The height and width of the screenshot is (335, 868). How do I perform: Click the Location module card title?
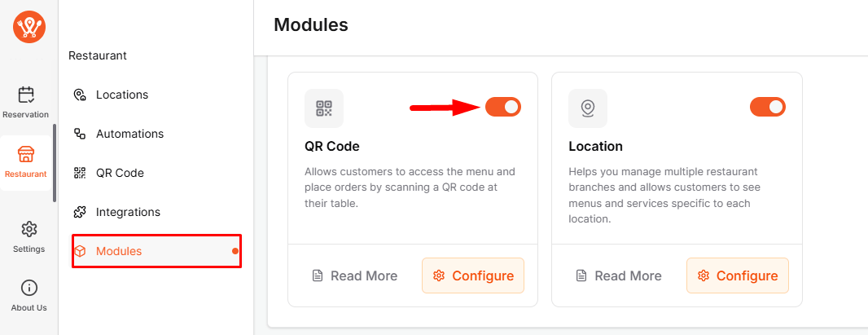595,147
